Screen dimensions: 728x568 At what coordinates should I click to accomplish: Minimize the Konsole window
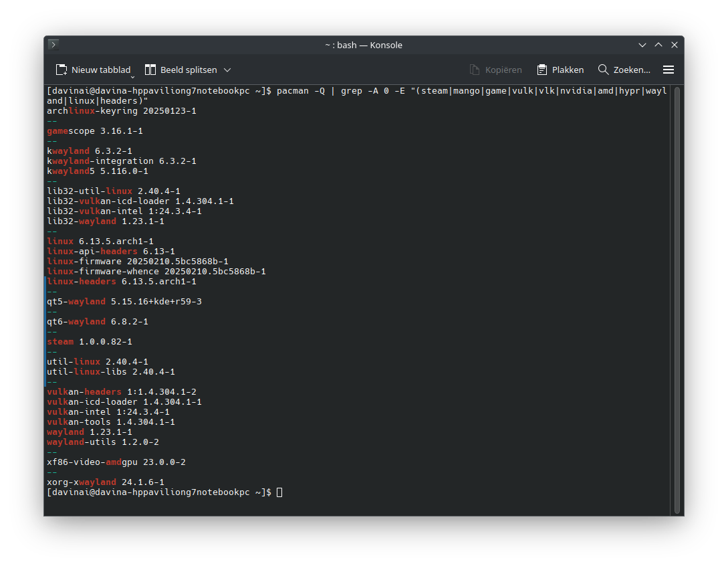(642, 45)
